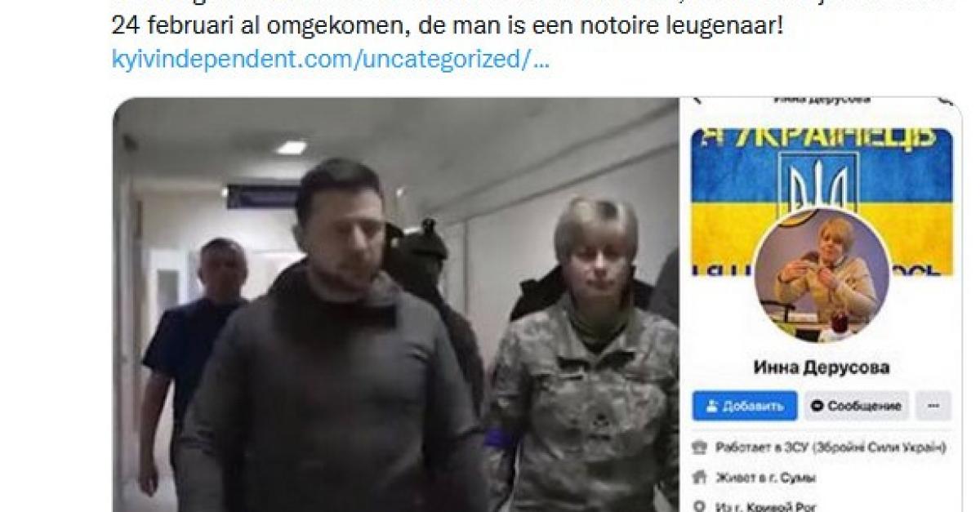Screen dimensions: 980x512
Task: Open the kyivindependent.com article link
Action: 330,60
